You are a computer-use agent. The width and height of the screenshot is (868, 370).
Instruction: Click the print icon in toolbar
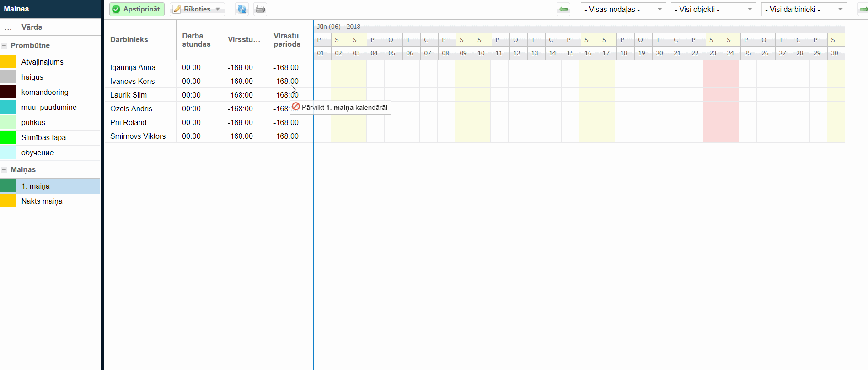point(260,9)
